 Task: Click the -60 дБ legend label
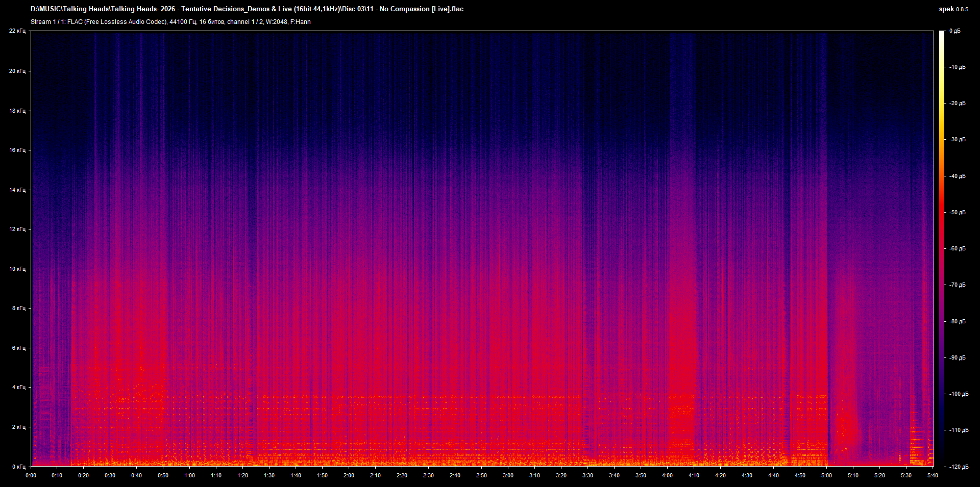[x=957, y=248]
